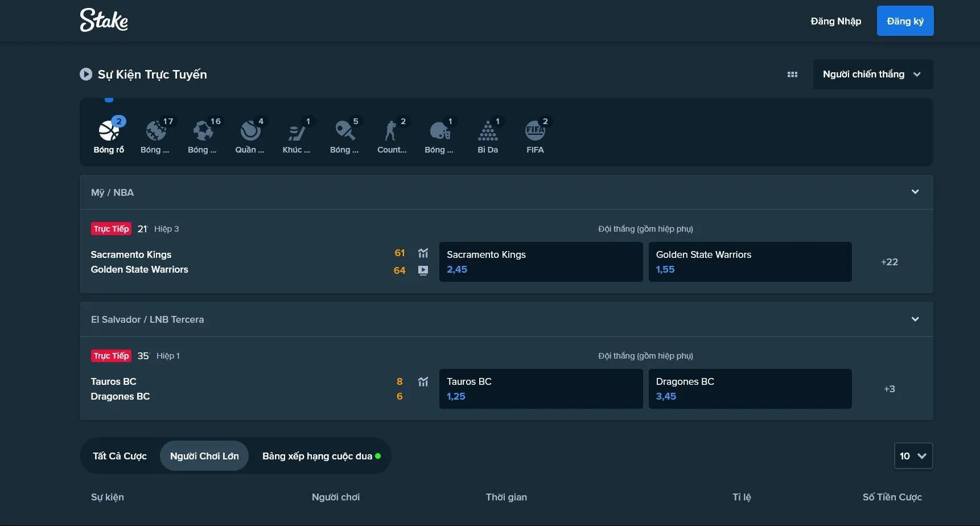This screenshot has width=980, height=526.
Task: Click the Sự kiện column header
Action: 107,497
